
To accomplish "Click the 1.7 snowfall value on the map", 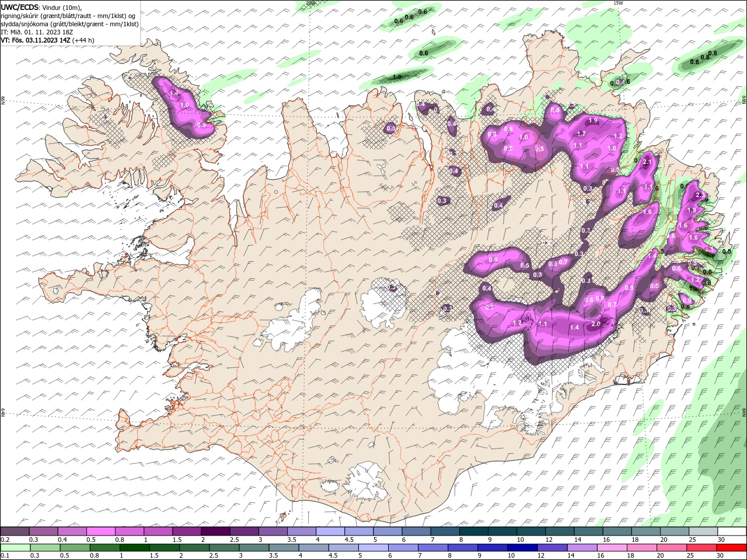I will click(581, 134).
